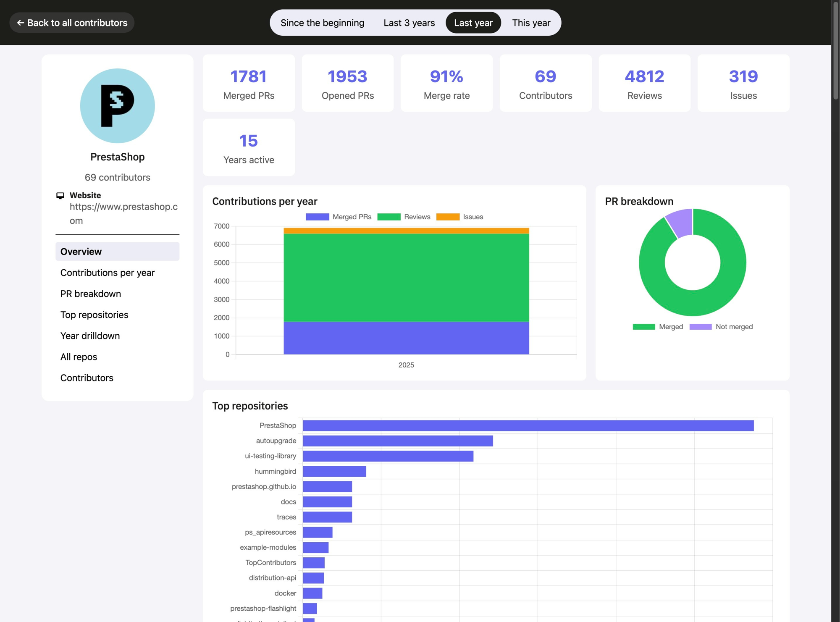840x622 pixels.
Task: Click the website monitor icon
Action: tap(60, 195)
